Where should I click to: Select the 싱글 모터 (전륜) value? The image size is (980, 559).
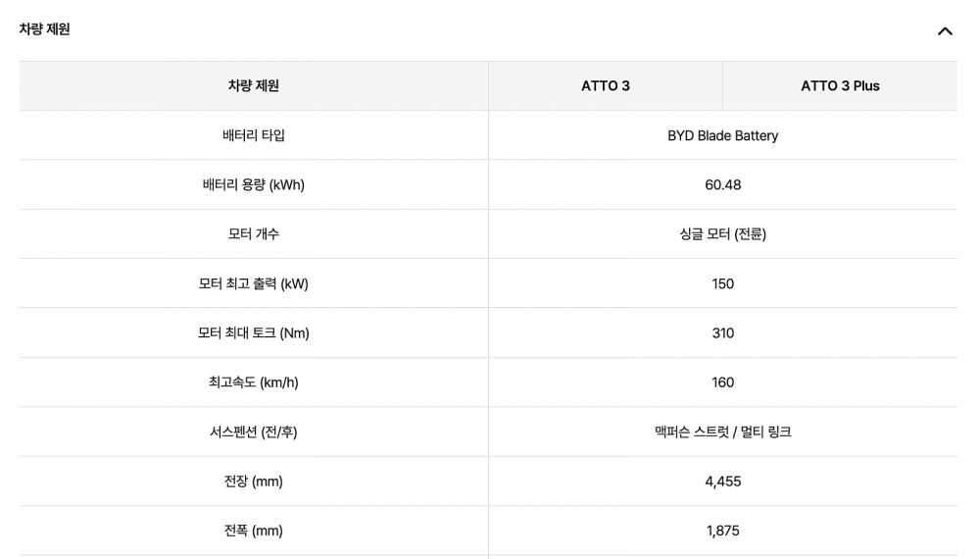723,234
